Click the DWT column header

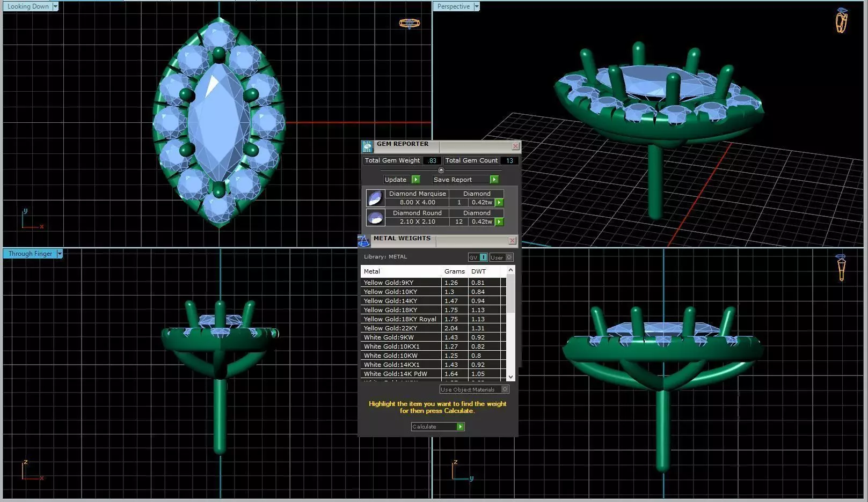[x=484, y=271]
